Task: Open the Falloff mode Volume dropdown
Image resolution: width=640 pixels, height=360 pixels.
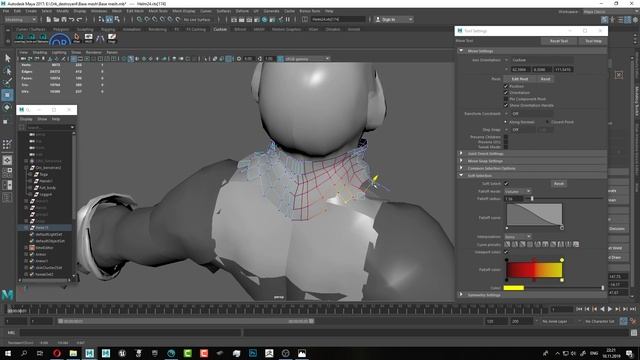Action: point(518,191)
